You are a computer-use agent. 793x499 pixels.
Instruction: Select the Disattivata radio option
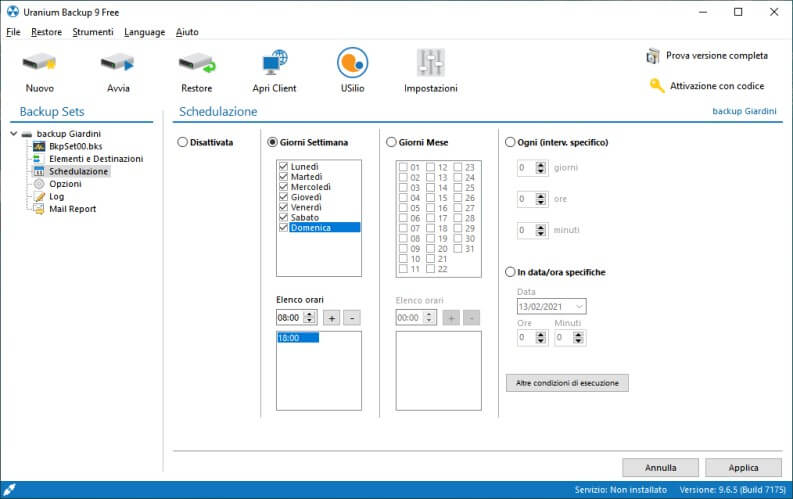[x=183, y=143]
